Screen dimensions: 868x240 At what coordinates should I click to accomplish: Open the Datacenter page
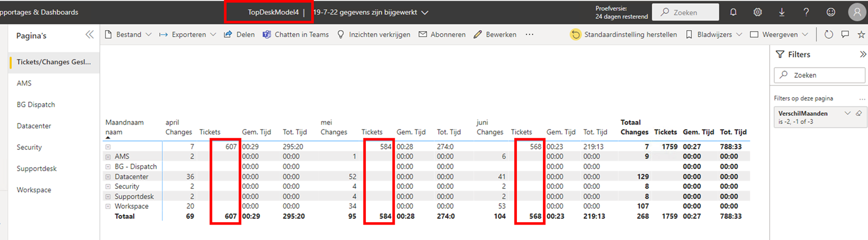(54, 126)
